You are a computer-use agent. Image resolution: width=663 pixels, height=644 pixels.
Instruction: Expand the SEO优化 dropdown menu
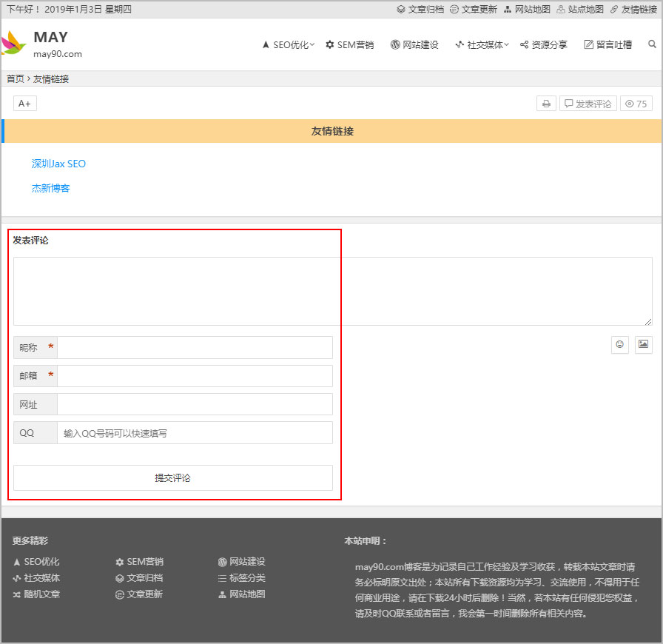pyautogui.click(x=289, y=44)
